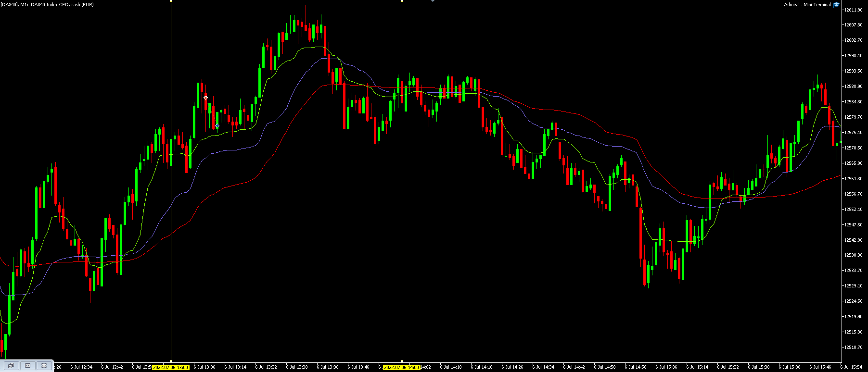868x372 pixels.
Task: Click the 13:00 vertical line handle at chart bottom
Action: pyautogui.click(x=171, y=361)
